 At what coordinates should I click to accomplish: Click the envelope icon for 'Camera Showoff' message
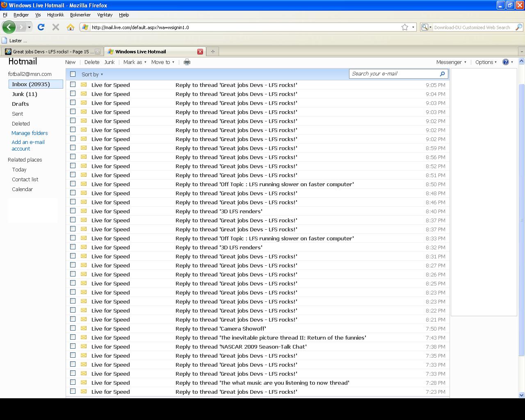click(x=84, y=329)
